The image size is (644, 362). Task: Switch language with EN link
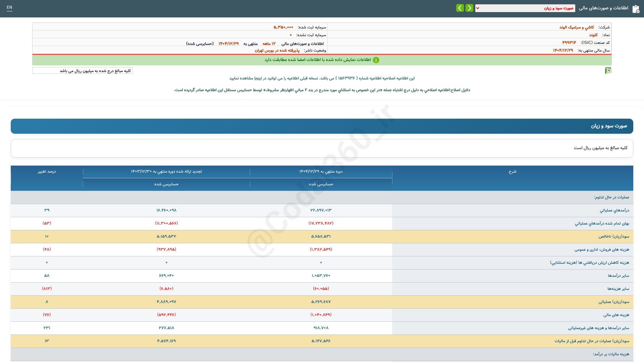(9, 7)
